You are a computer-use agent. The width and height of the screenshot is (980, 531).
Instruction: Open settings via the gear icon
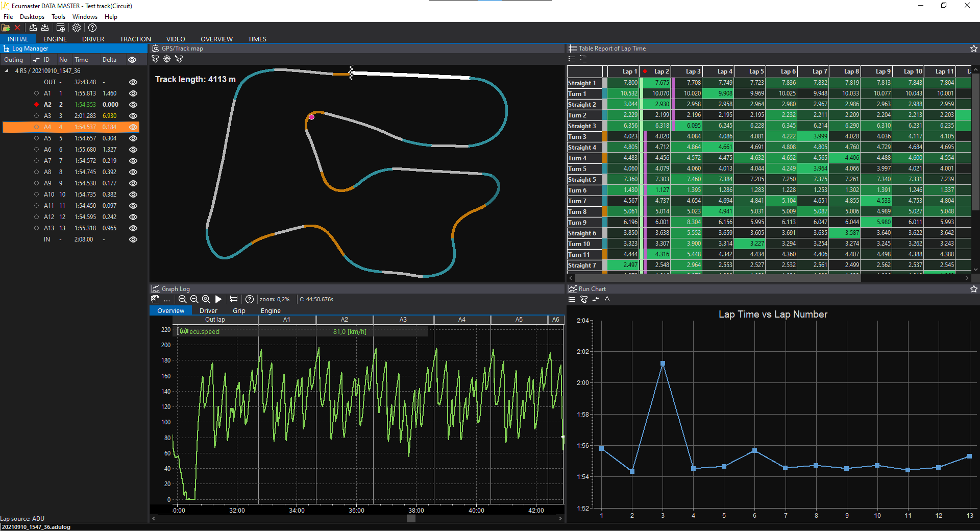point(77,28)
